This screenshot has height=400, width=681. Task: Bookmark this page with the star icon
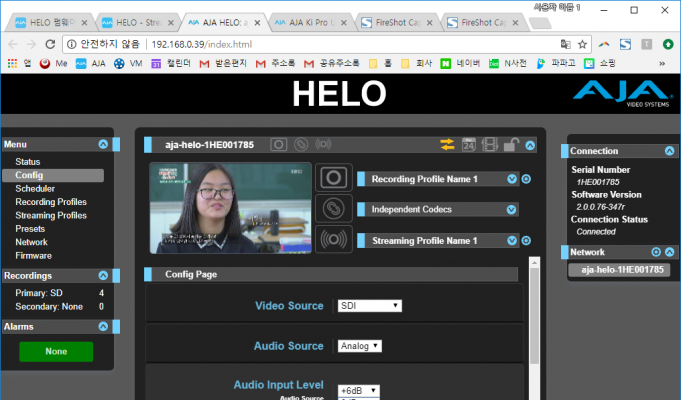pyautogui.click(x=582, y=44)
